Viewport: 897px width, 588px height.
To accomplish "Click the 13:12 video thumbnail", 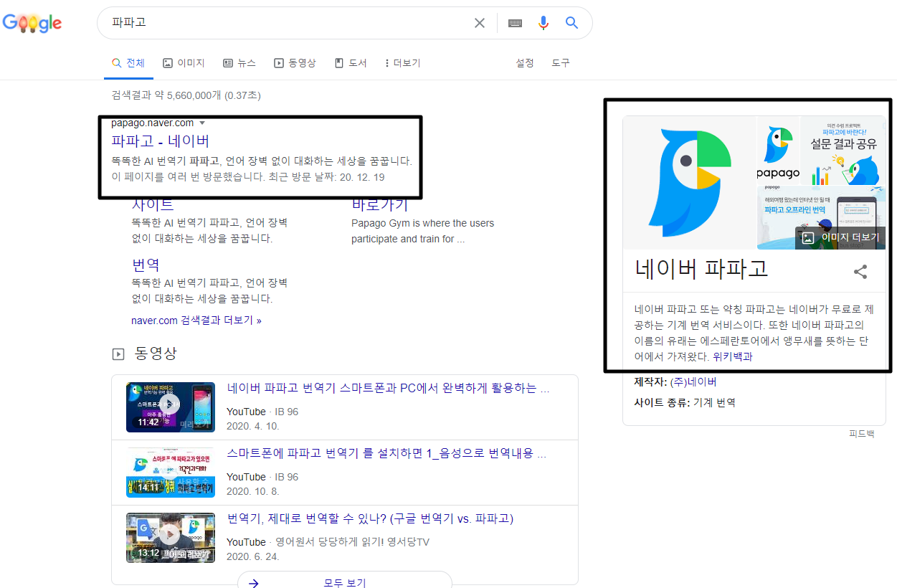I will point(171,537).
